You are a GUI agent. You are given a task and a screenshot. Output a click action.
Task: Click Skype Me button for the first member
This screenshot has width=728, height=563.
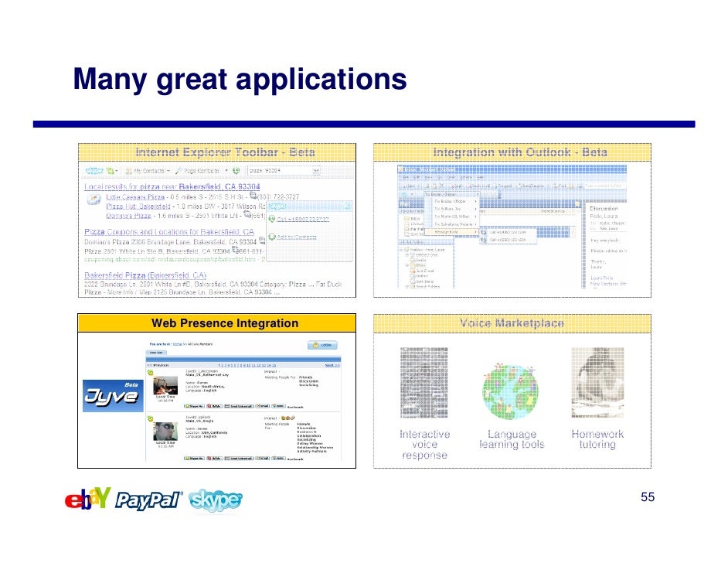click(194, 406)
